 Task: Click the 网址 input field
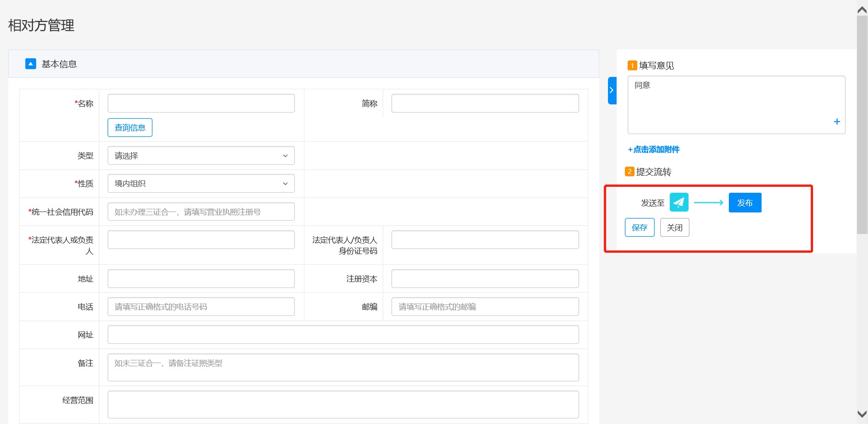[x=343, y=335]
